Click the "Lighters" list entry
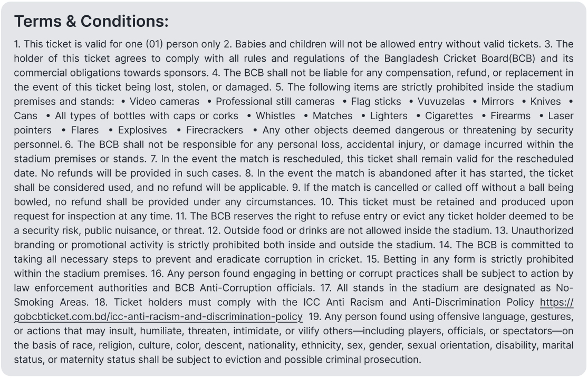 click(x=388, y=115)
